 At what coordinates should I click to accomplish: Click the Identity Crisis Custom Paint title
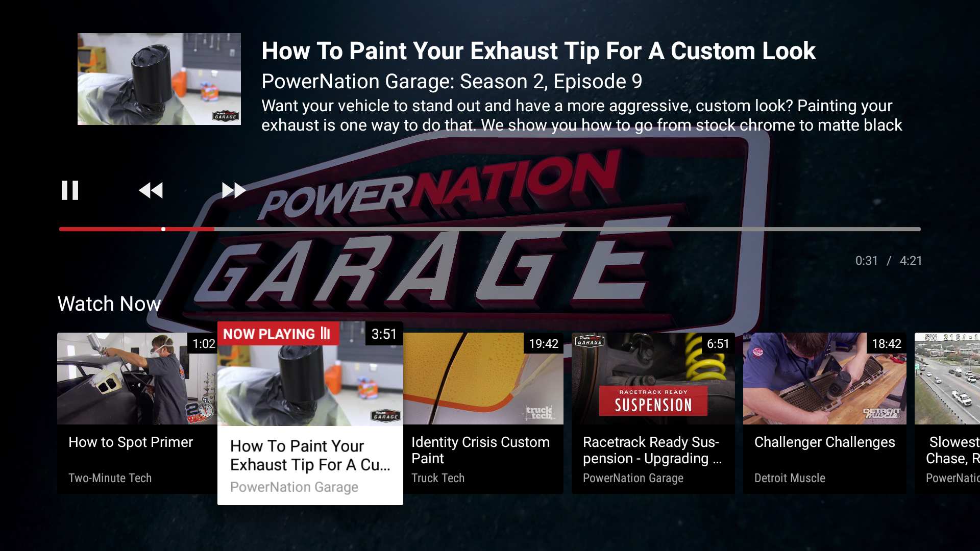coord(480,450)
